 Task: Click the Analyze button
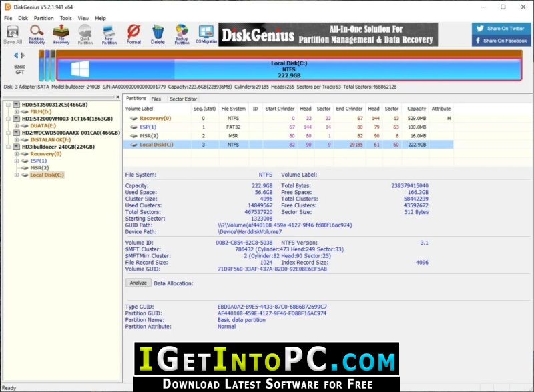coord(138,283)
